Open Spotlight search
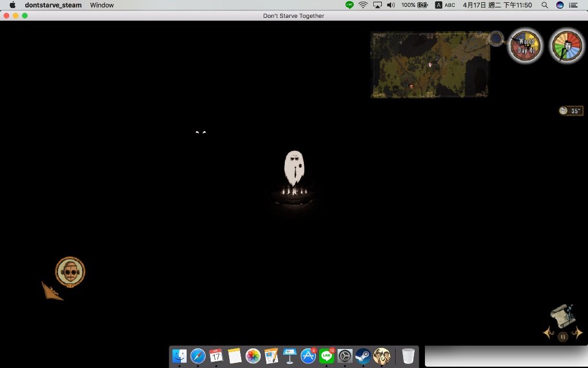This screenshot has height=368, width=588. click(x=545, y=5)
